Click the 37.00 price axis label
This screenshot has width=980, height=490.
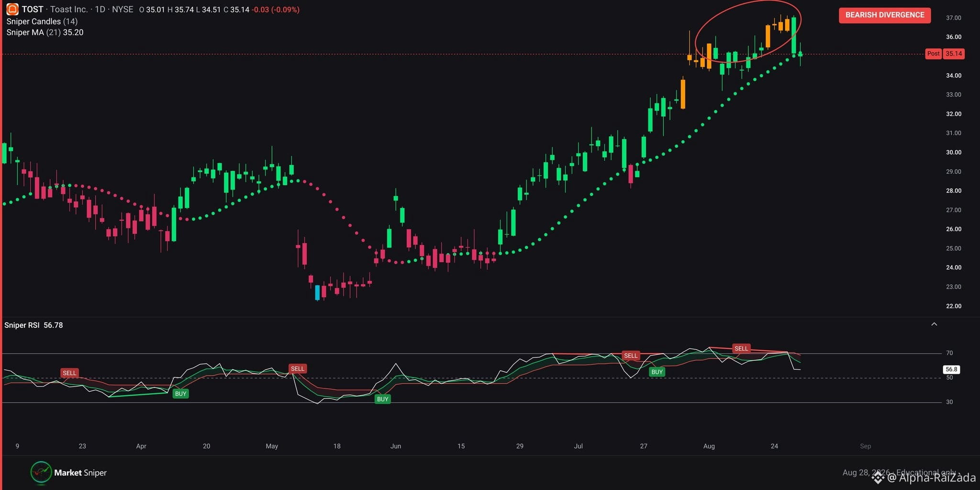point(953,18)
